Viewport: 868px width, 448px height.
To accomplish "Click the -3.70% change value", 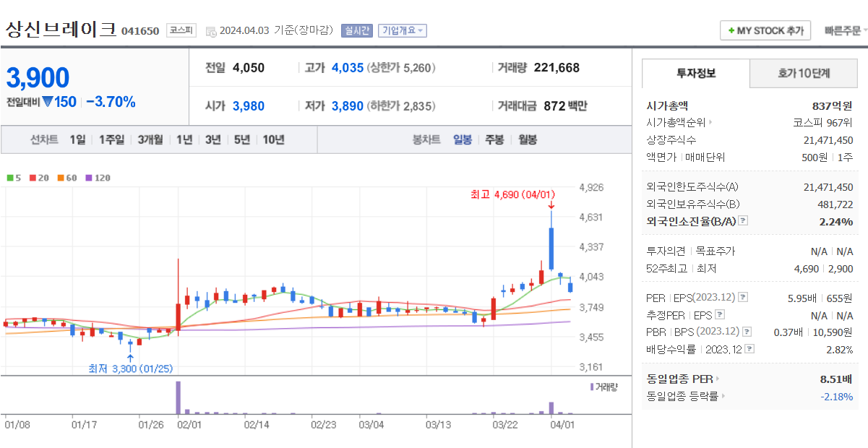I will pos(111,102).
